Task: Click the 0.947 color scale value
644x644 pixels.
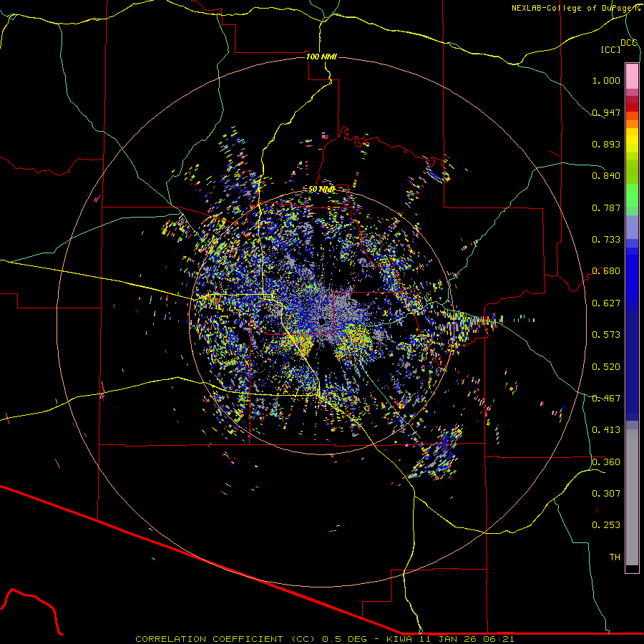Action: 606,112
